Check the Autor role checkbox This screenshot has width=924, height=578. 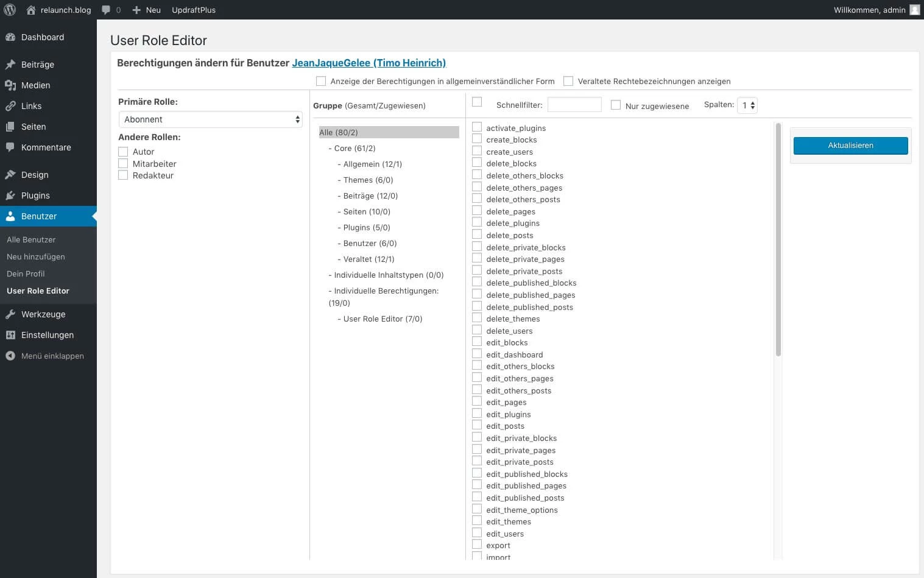tap(123, 152)
